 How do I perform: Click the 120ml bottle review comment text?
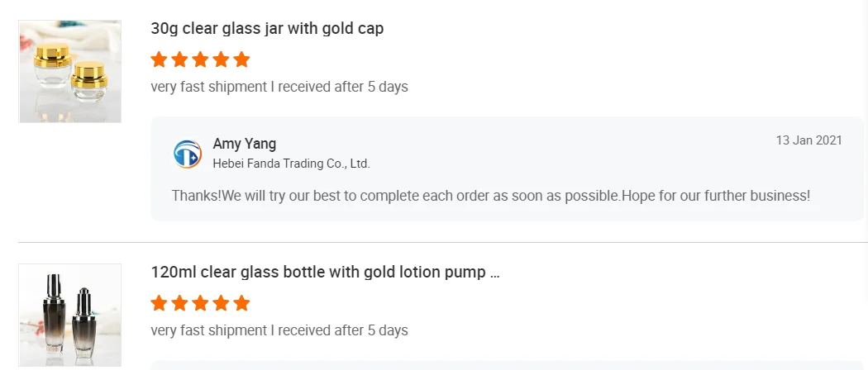pyautogui.click(x=279, y=330)
